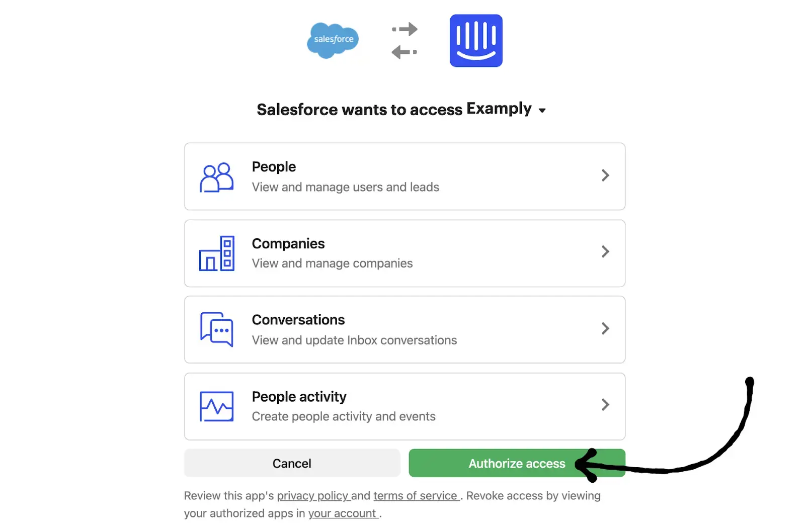Viewport: 805px width, 532px height.
Task: Click the two-way sync arrows icon
Action: pyautogui.click(x=405, y=41)
